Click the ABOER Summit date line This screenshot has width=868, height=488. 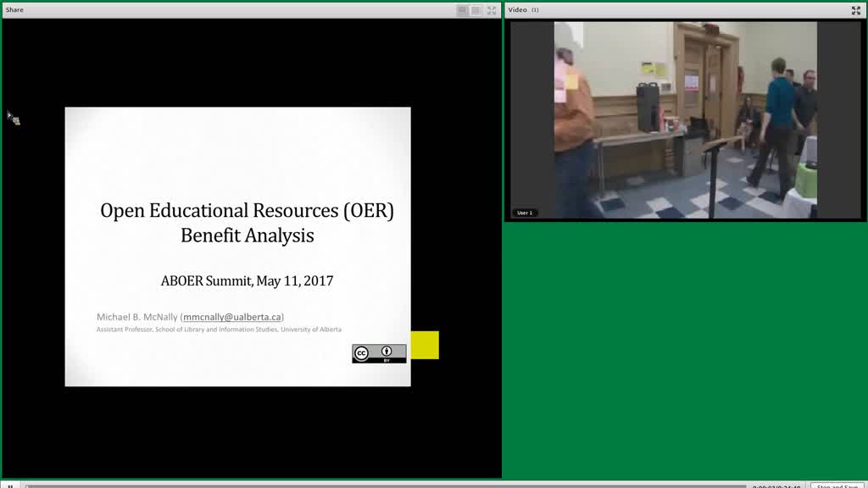coord(247,280)
